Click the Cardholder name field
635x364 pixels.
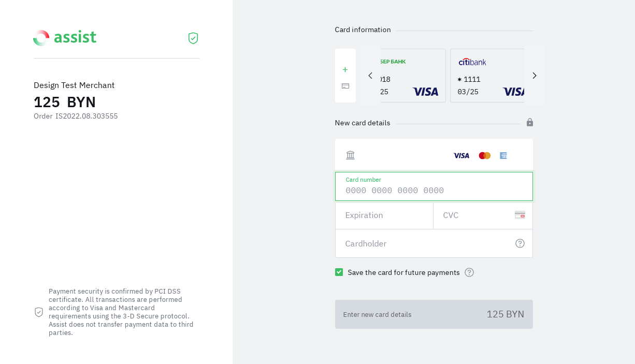[x=425, y=243]
